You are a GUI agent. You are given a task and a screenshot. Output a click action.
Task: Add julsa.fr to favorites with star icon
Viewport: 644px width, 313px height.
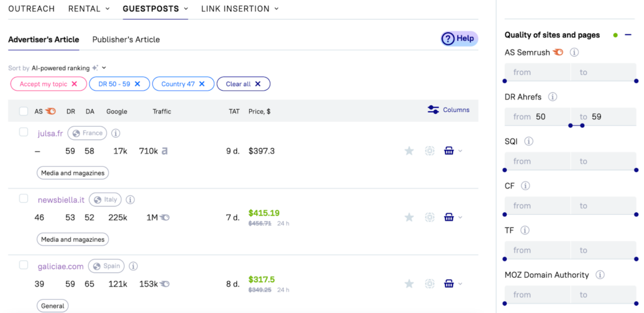click(x=409, y=151)
